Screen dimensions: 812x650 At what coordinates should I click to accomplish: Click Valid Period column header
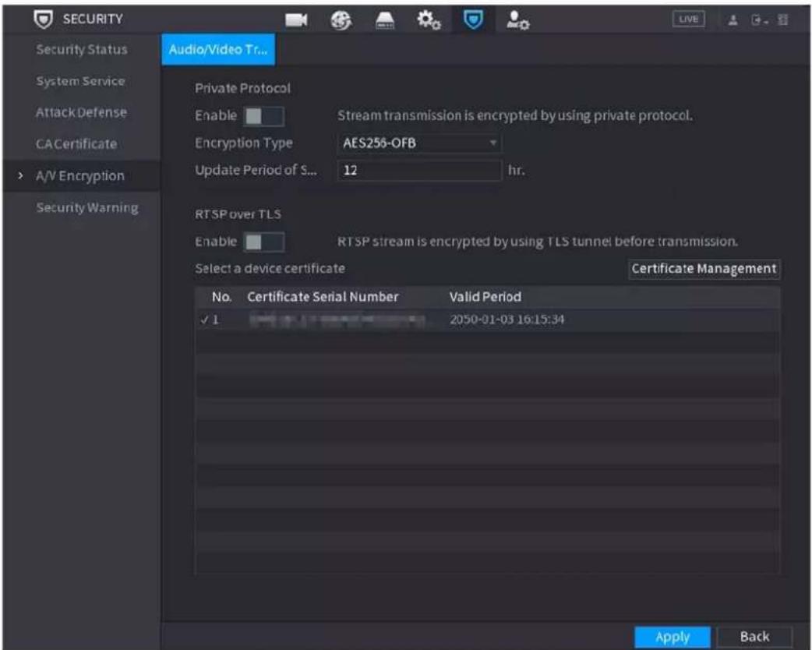[485, 297]
